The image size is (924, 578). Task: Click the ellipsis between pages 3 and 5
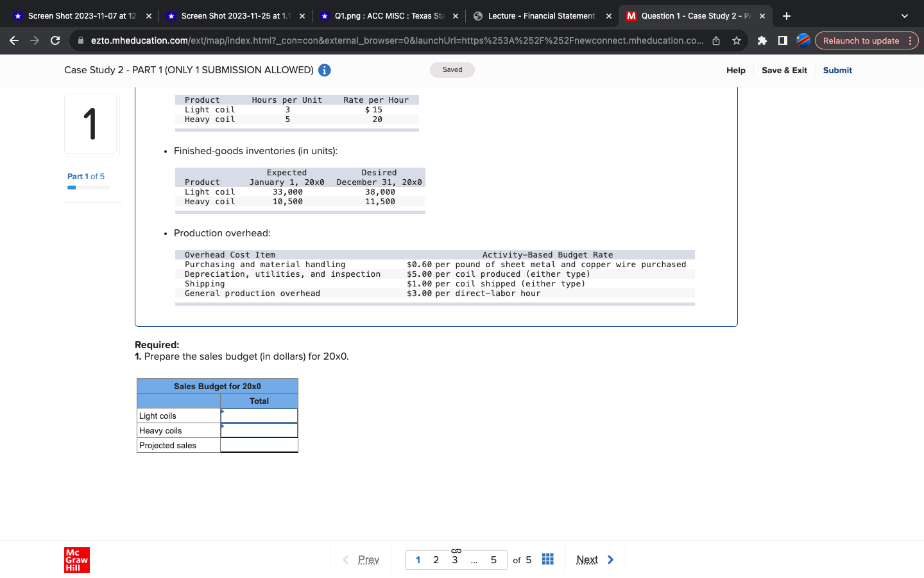point(474,561)
